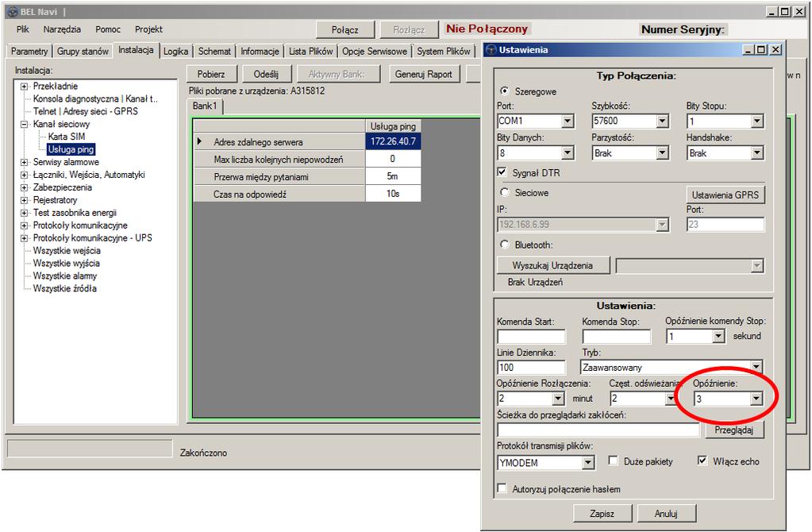Viewport: 812px width, 532px height.
Task: Open the Projekt menu
Action: click(x=148, y=29)
